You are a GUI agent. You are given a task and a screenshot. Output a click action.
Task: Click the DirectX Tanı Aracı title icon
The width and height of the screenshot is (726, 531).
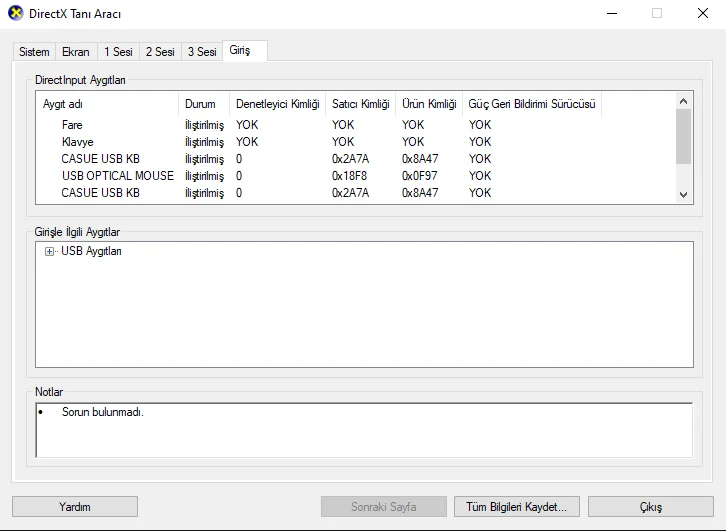[x=15, y=13]
